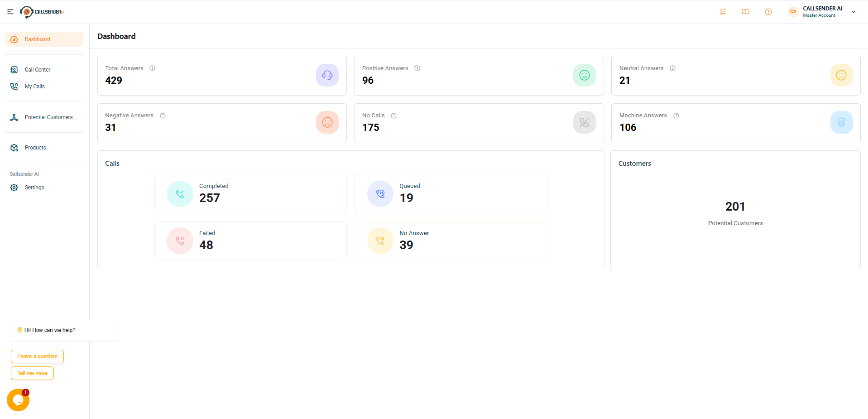The height and width of the screenshot is (419, 868).
Task: Click the info icon next to Machine Answers
Action: [676, 116]
